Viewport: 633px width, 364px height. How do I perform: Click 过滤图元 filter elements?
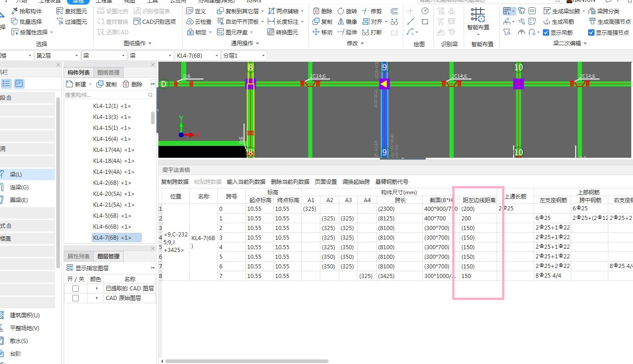tap(72, 21)
